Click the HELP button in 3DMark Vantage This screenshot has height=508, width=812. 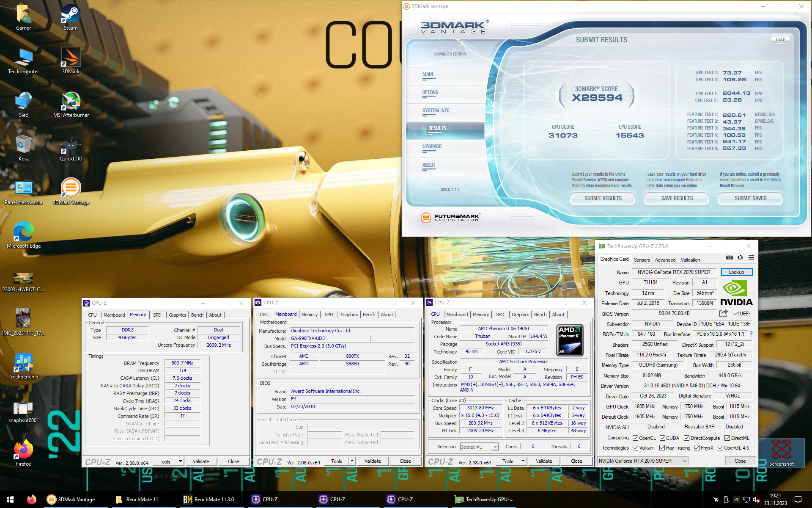point(780,40)
